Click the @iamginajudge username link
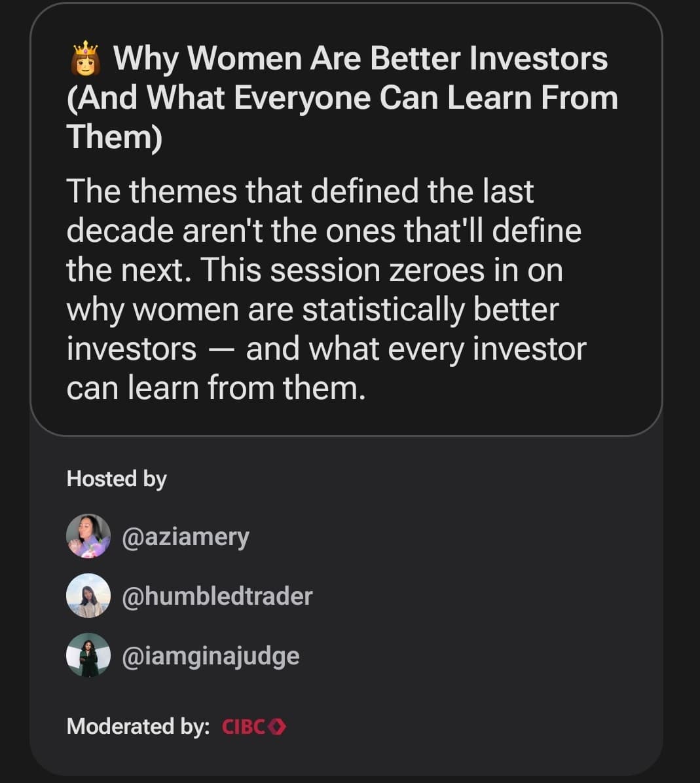The image size is (700, 783). point(211,656)
